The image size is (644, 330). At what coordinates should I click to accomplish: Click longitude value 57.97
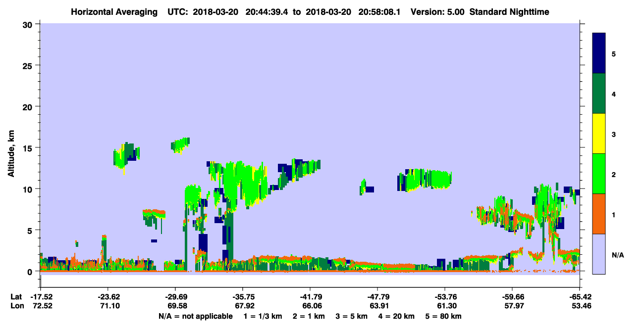pos(514,306)
